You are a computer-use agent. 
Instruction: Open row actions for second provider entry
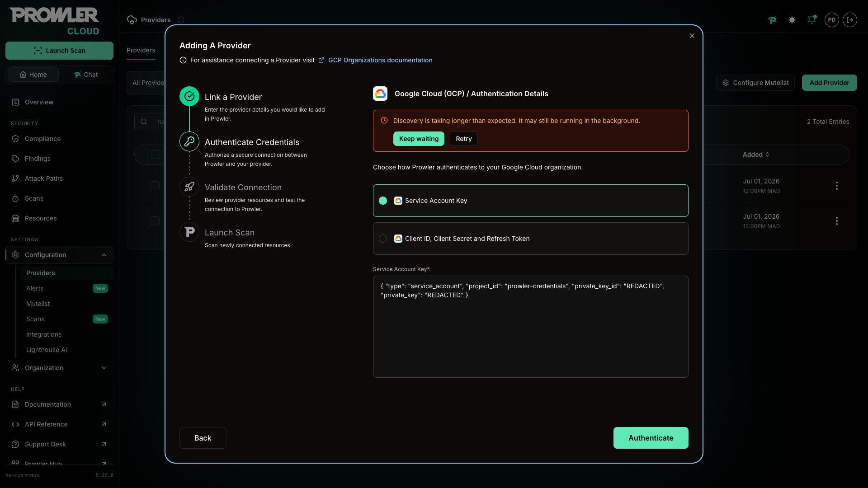coord(837,221)
